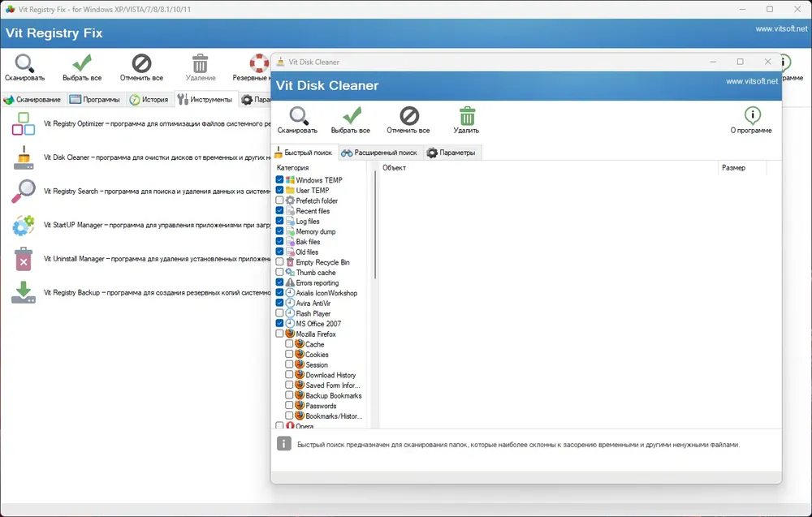
Task: Click Vit Registry Search description text
Action: pyautogui.click(x=157, y=192)
